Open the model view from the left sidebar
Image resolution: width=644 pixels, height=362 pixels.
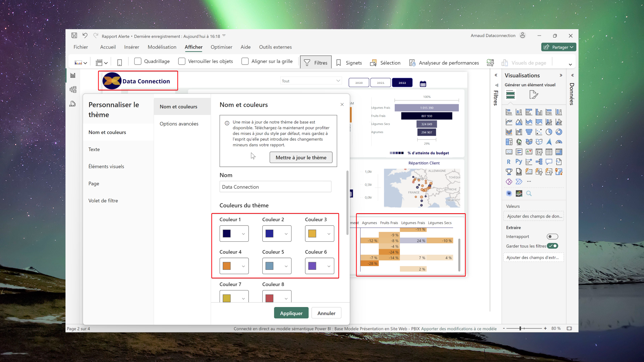[73, 89]
